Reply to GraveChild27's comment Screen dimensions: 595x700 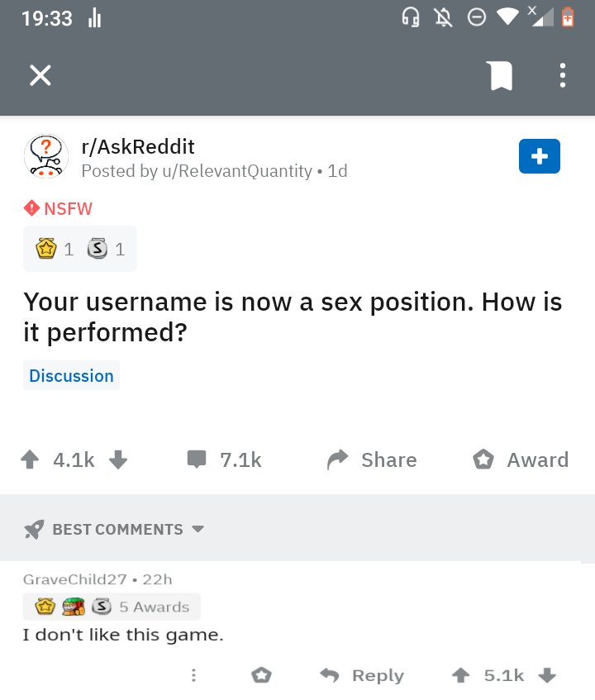(363, 675)
